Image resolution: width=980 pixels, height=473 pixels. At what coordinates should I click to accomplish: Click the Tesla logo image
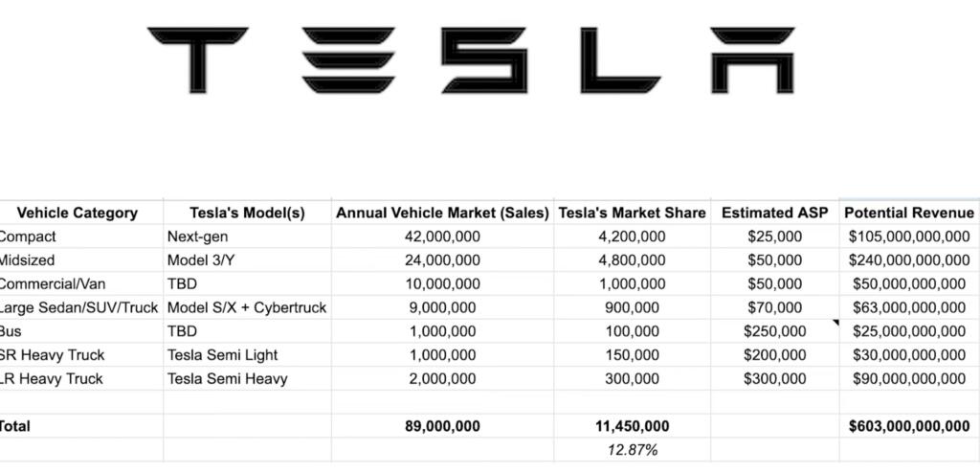click(471, 59)
